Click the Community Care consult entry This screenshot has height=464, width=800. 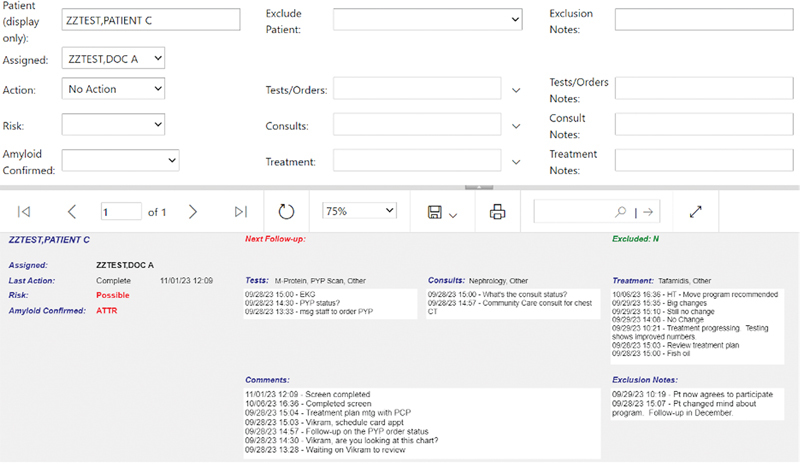pyautogui.click(x=510, y=307)
